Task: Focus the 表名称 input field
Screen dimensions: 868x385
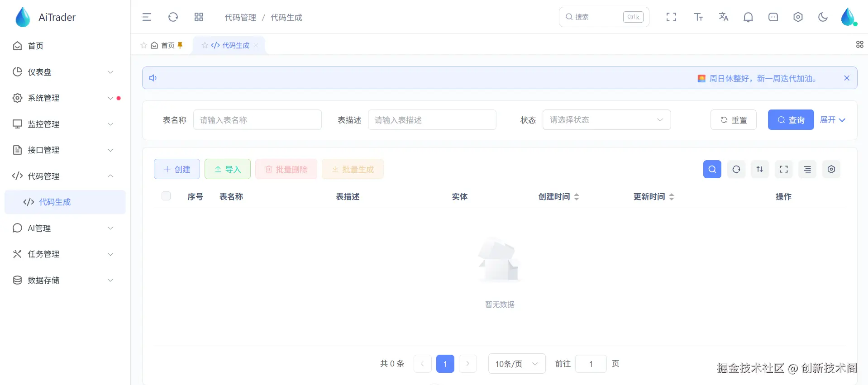Action: (257, 120)
